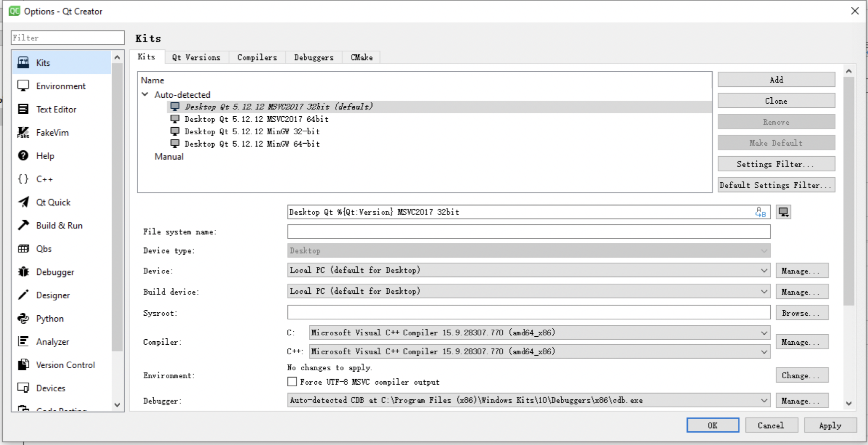Viewport: 868px width, 445px height.
Task: Open Debugger settings category
Action: pos(61,272)
